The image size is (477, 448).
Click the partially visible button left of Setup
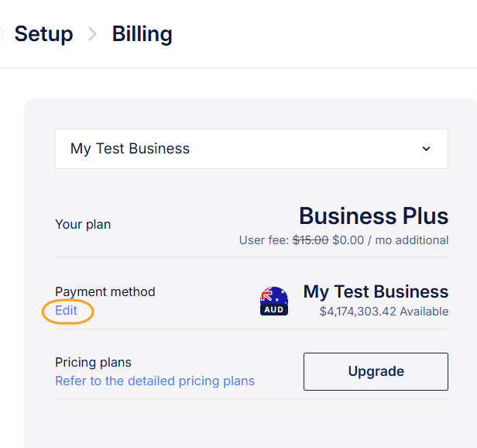point(2,34)
